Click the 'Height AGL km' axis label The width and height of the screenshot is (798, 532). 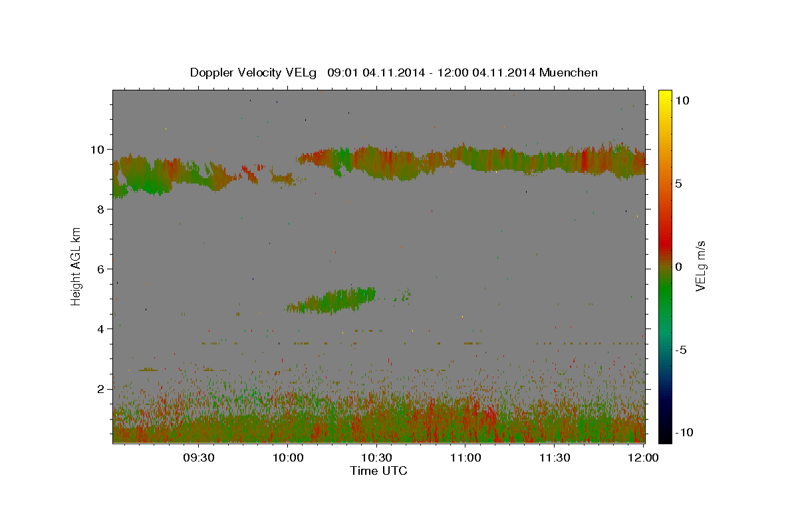(76, 266)
